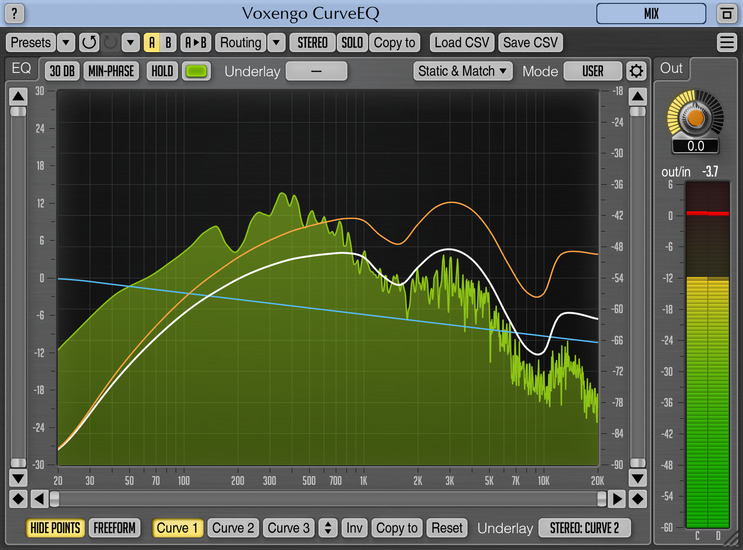The height and width of the screenshot is (550, 743).
Task: Open the STEREO channel group selector
Action: (312, 43)
